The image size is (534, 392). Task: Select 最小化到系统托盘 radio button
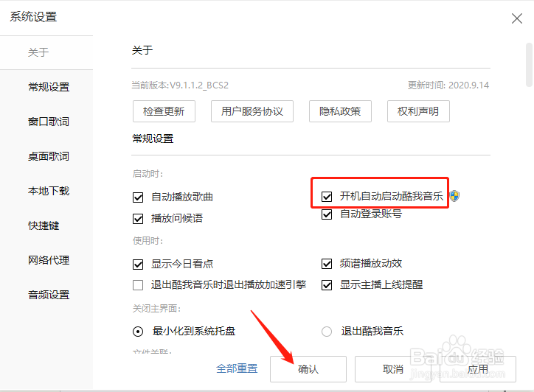pyautogui.click(x=138, y=331)
